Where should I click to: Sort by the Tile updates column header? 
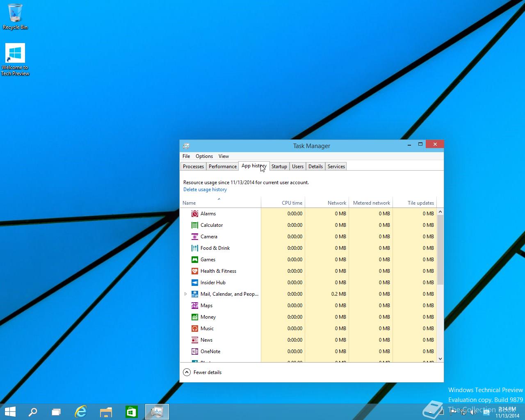pos(415,202)
